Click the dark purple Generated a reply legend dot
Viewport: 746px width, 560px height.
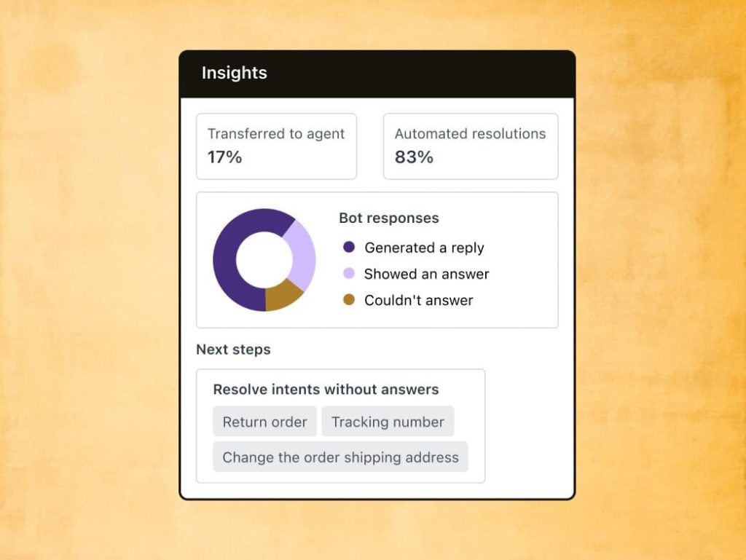349,247
